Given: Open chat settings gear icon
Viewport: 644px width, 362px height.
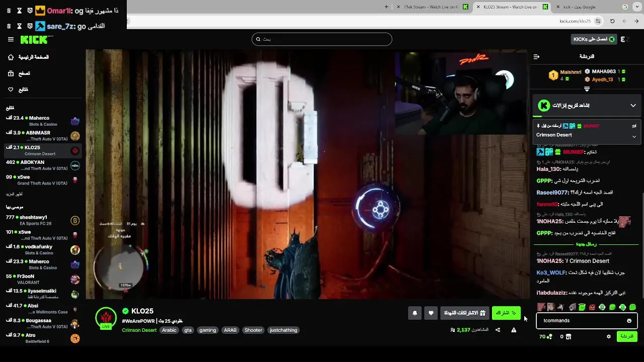Looking at the screenshot, I should (609, 336).
